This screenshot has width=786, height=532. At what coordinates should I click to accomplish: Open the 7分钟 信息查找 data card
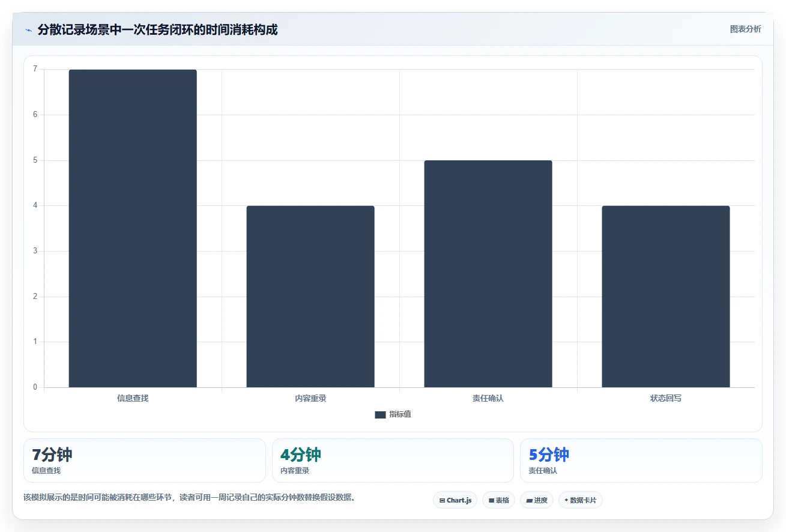pyautogui.click(x=145, y=461)
